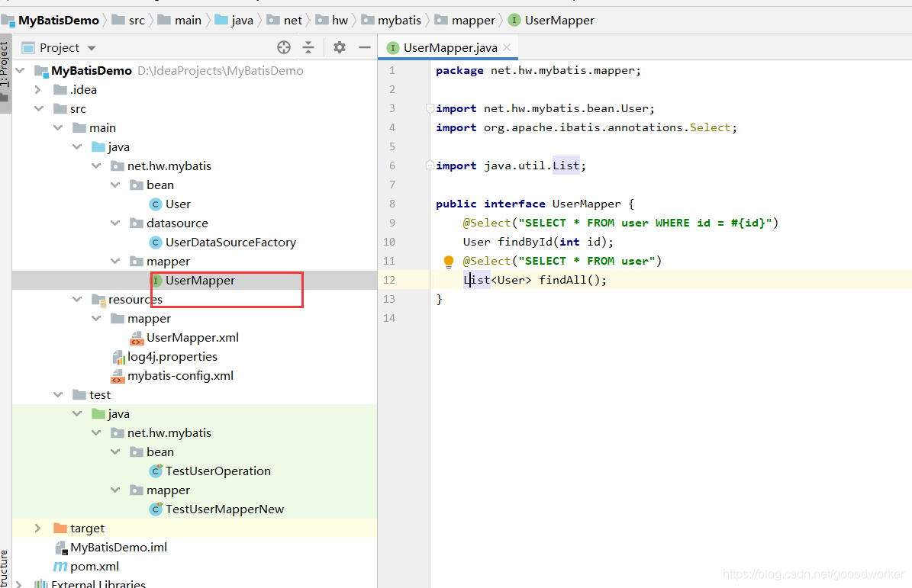Click MyBatisDemo in breadcrumb bar
The height and width of the screenshot is (588, 912).
click(59, 21)
